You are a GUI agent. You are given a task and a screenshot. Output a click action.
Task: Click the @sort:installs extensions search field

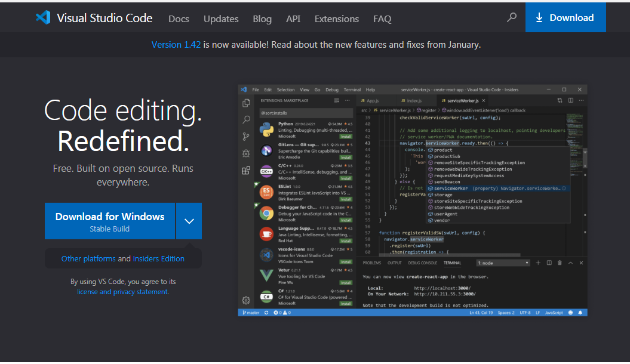click(305, 113)
